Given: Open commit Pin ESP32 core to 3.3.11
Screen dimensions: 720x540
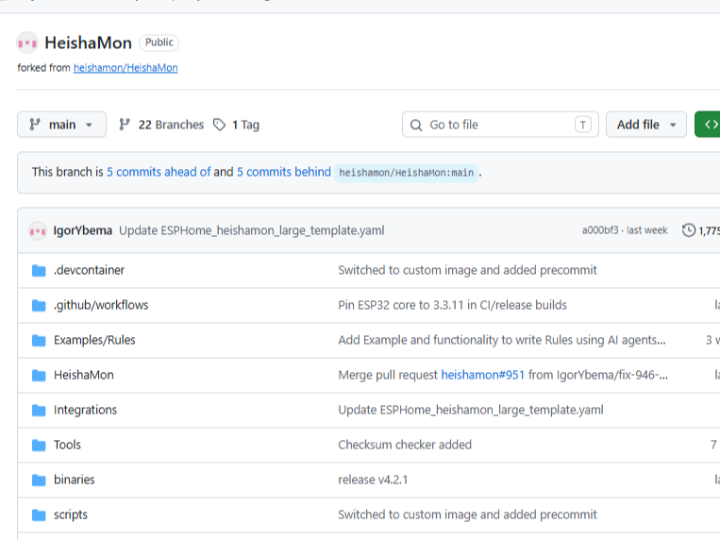Looking at the screenshot, I should pos(452,305).
